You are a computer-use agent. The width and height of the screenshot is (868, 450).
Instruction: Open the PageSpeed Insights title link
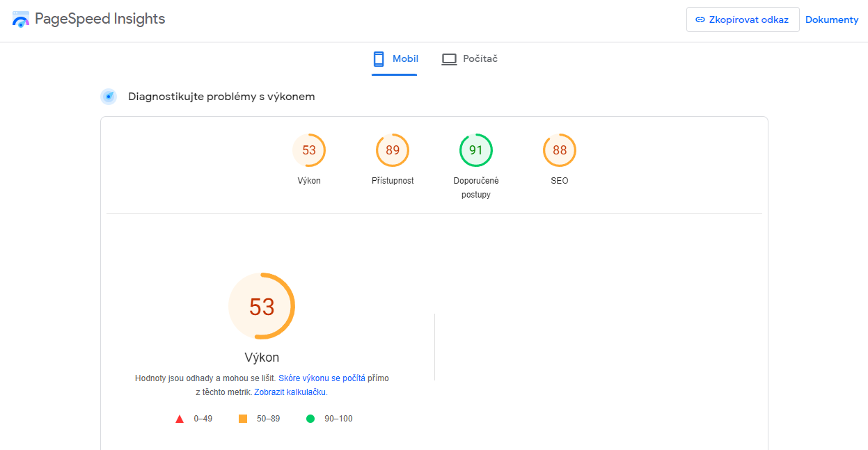100,19
